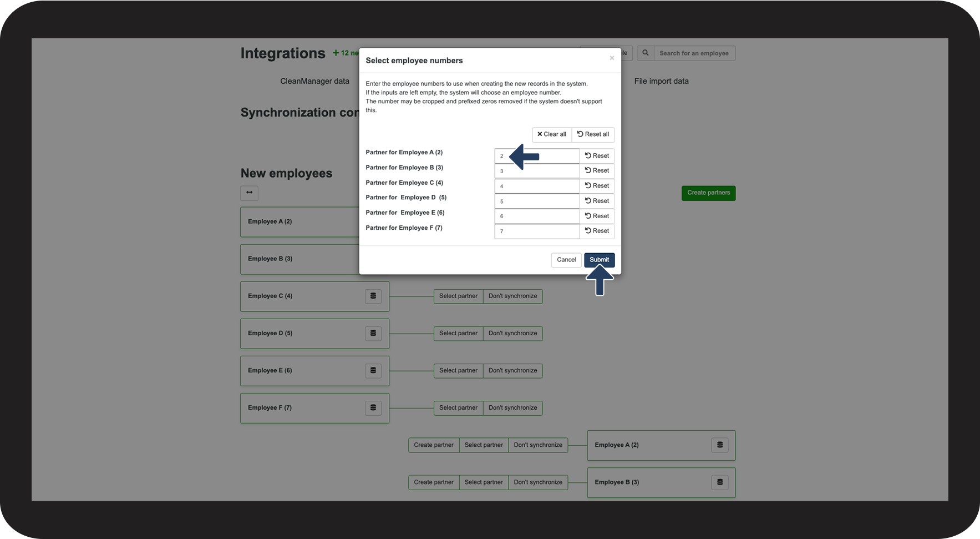
Task: Choose Select partner for Employee D (5)
Action: (x=458, y=334)
